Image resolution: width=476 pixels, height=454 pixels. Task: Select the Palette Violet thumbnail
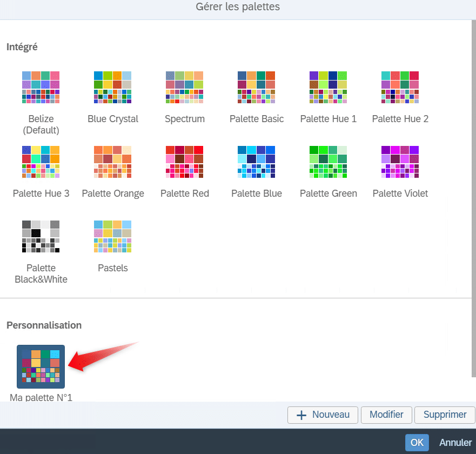tap(400, 162)
